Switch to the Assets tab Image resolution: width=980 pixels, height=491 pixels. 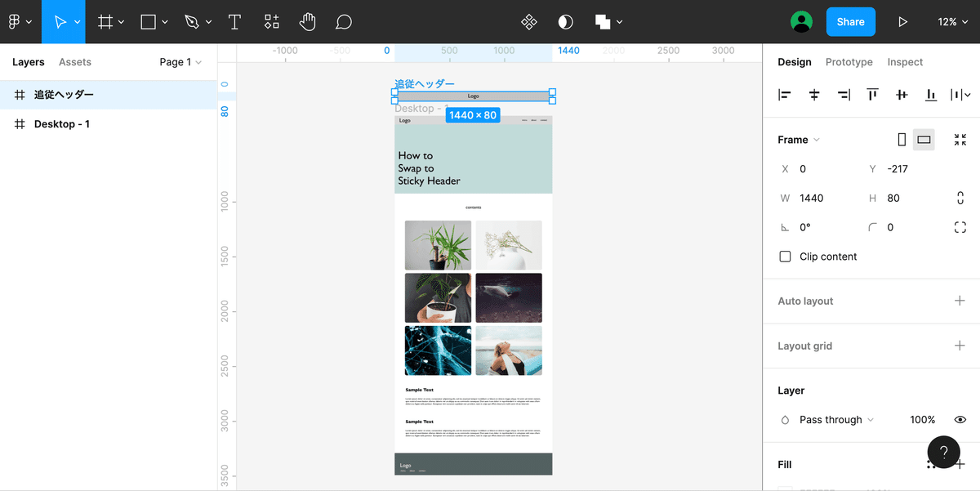tap(75, 62)
